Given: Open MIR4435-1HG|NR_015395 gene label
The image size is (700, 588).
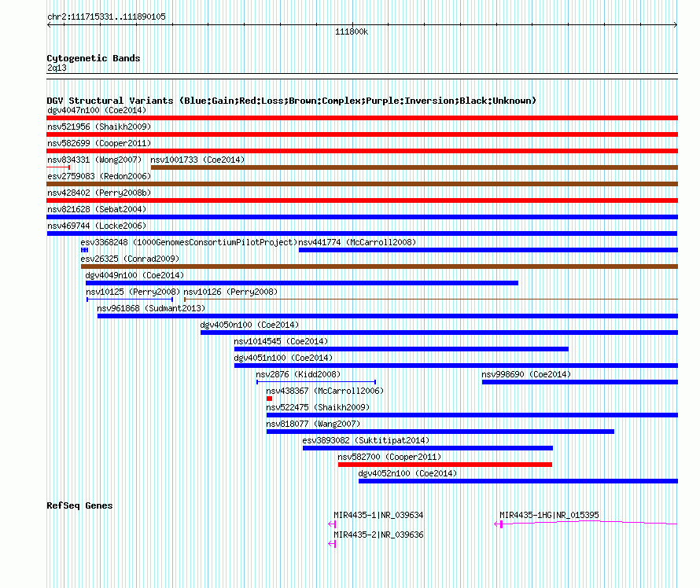Looking at the screenshot, I should click(549, 515).
